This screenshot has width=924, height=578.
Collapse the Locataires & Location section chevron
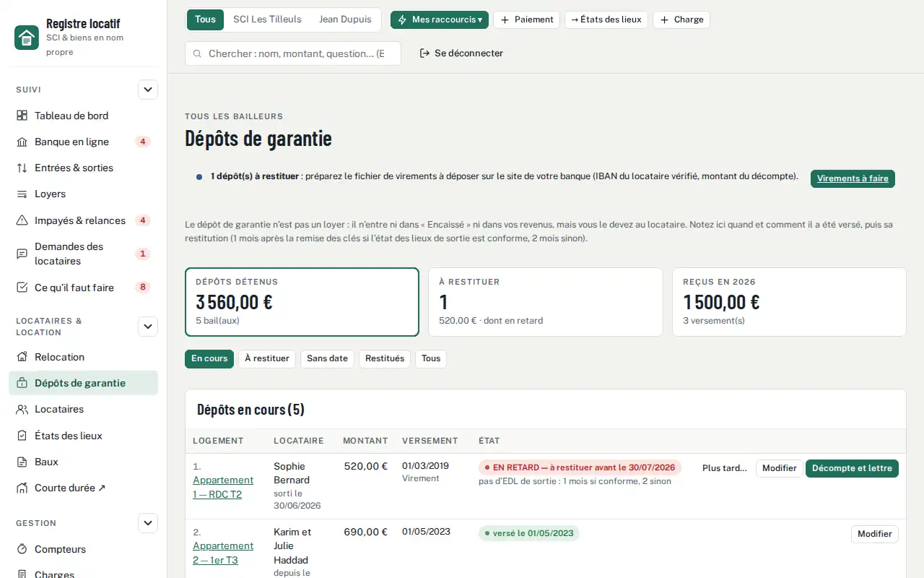pyautogui.click(x=148, y=327)
